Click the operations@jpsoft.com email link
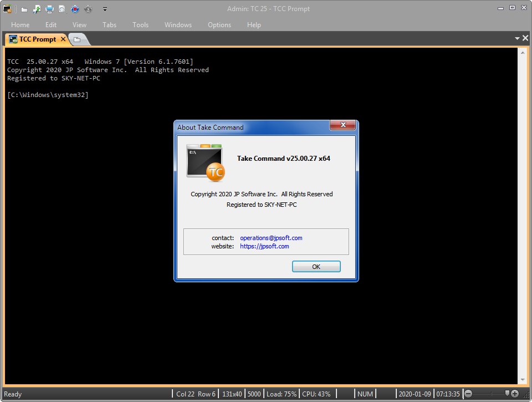Image resolution: width=532 pixels, height=402 pixels. pos(271,238)
